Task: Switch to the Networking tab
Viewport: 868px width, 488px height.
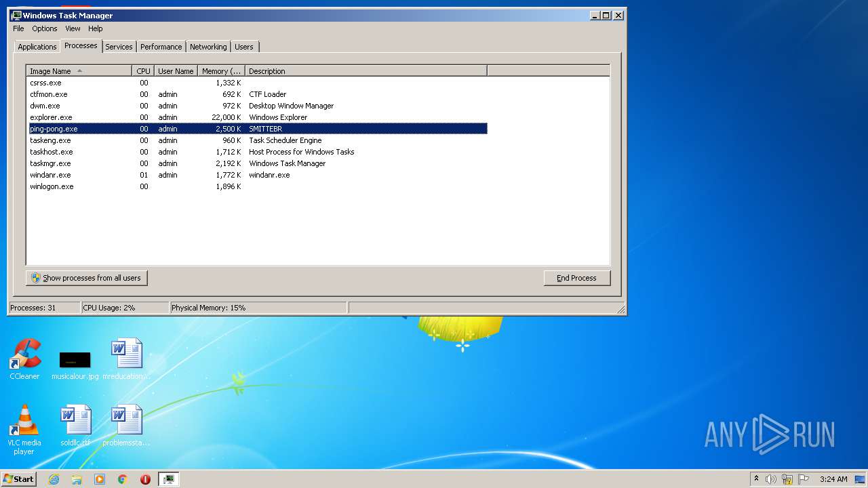Action: coord(208,47)
